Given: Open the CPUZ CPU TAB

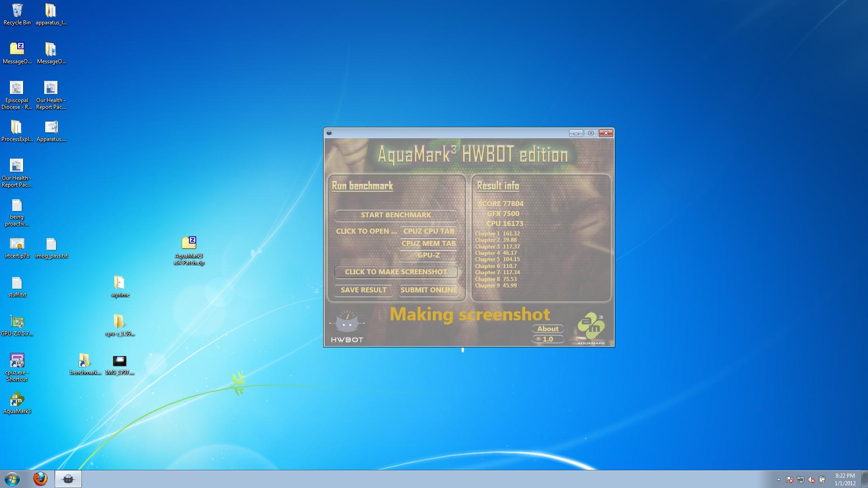Looking at the screenshot, I should [428, 231].
